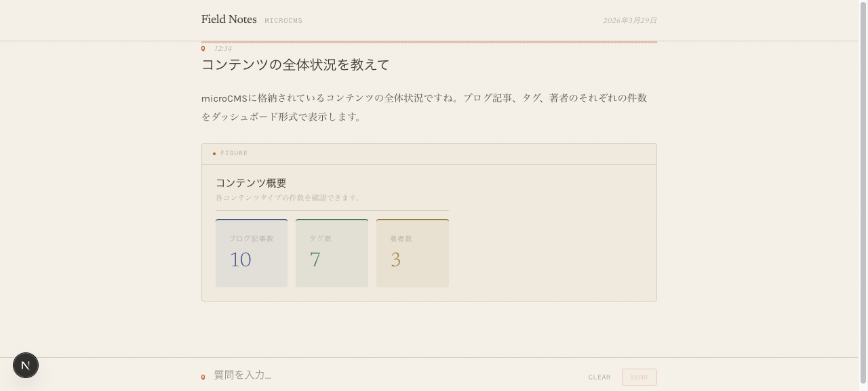Click the orange dot next to FIGURE label
This screenshot has height=391, width=868.
(x=215, y=153)
